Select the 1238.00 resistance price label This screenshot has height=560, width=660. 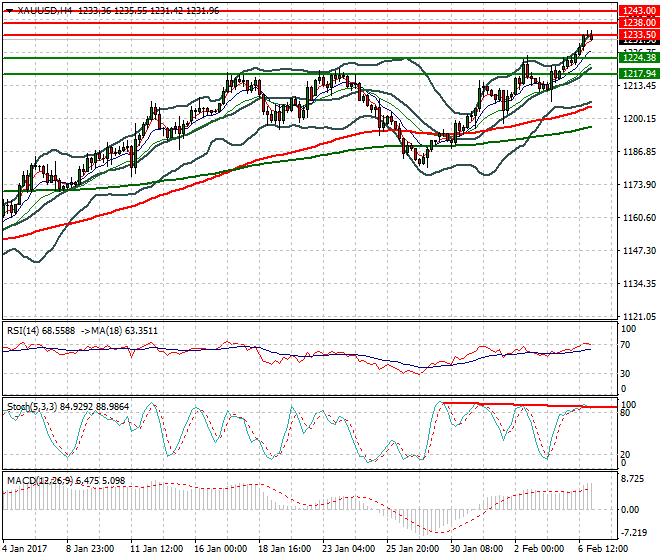click(639, 23)
